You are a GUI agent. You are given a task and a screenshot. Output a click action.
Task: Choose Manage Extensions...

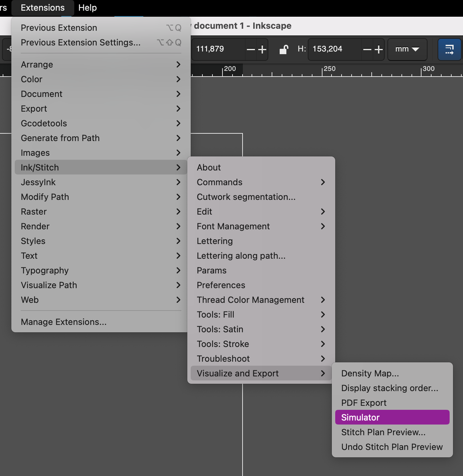[101, 322]
